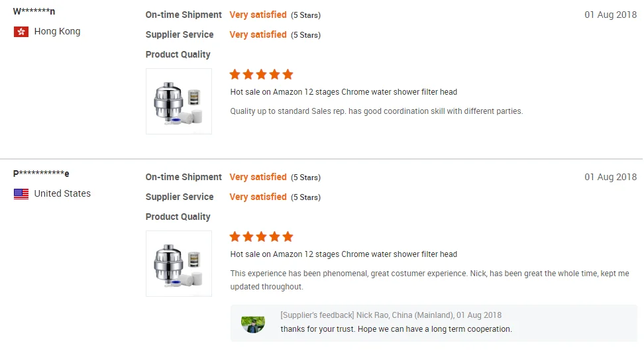
Task: Click the Hong Kong country label
Action: click(x=57, y=32)
